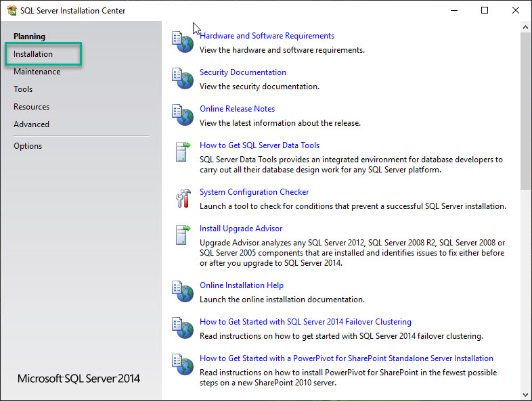The width and height of the screenshot is (532, 401).
Task: Click the description under System Configuration Checker
Action: point(353,206)
